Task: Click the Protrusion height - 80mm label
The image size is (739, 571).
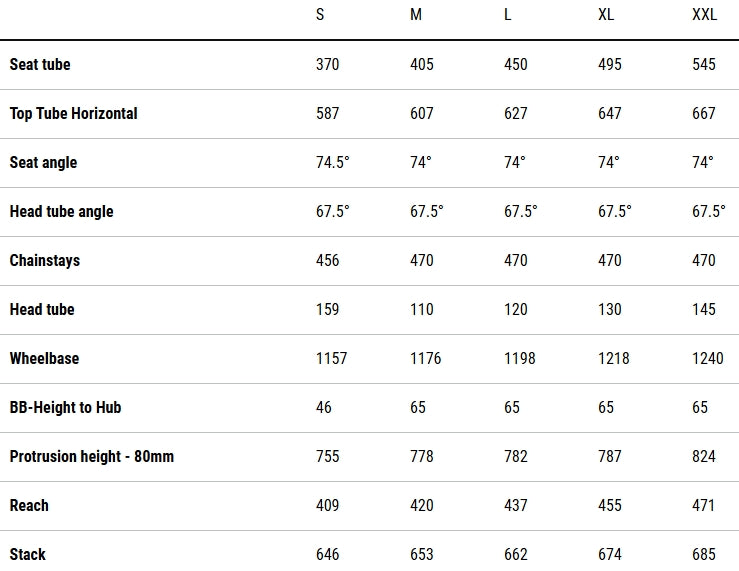Action: point(91,456)
